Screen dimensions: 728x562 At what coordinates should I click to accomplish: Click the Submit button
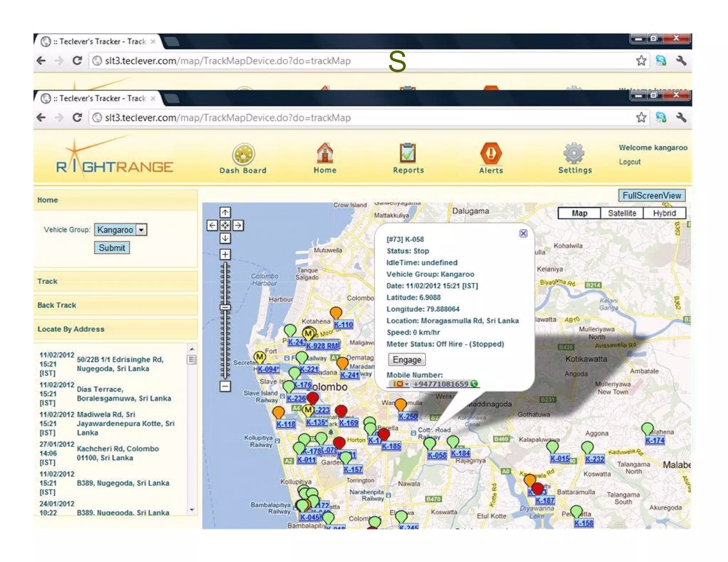(112, 248)
